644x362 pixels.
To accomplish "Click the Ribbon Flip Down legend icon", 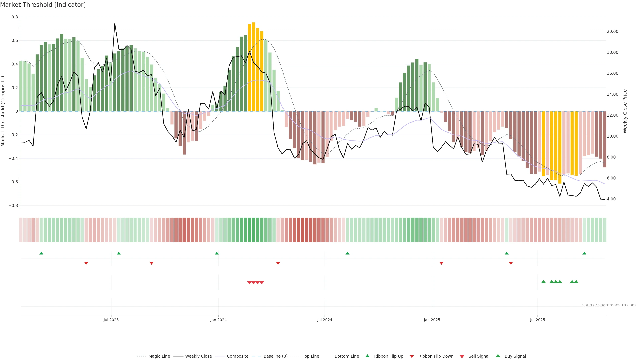I will 412,356.
